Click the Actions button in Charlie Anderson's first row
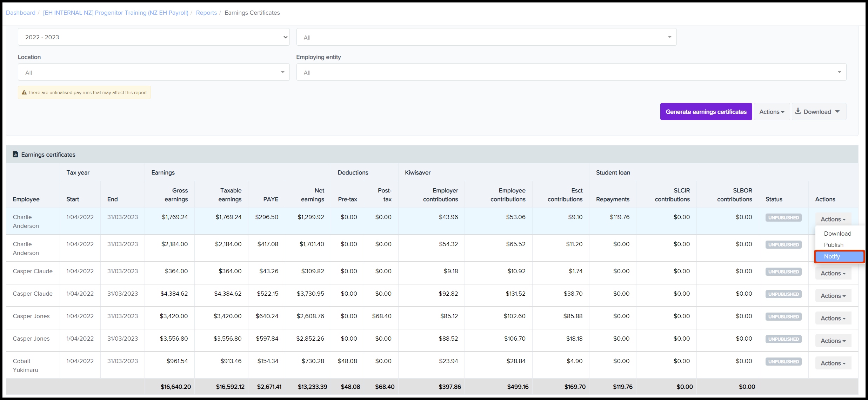Viewport: 868px width, 400px height. click(x=833, y=219)
